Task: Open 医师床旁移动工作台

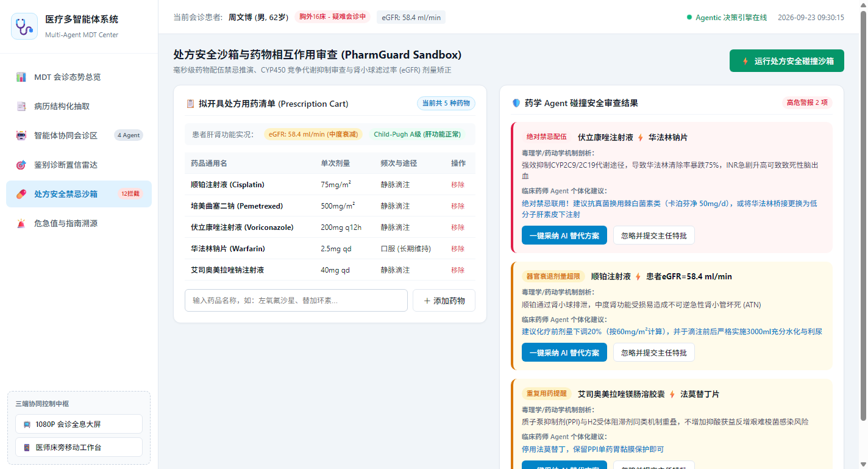Action: (x=79, y=447)
